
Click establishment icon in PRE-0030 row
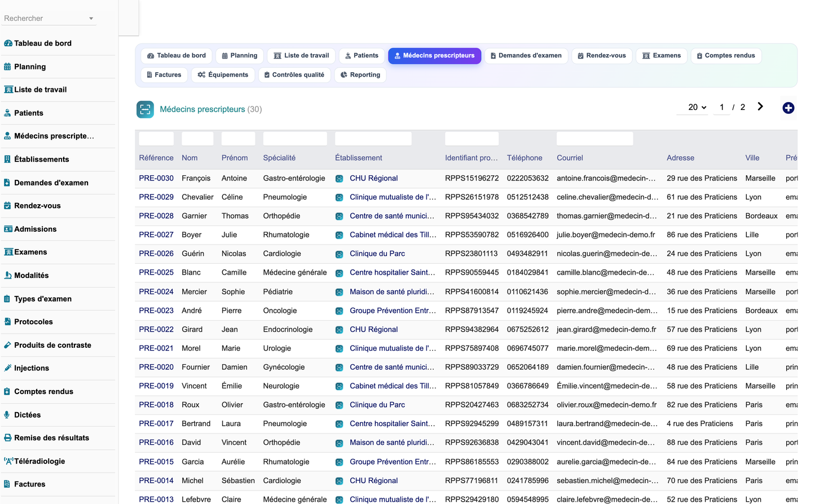coord(339,179)
